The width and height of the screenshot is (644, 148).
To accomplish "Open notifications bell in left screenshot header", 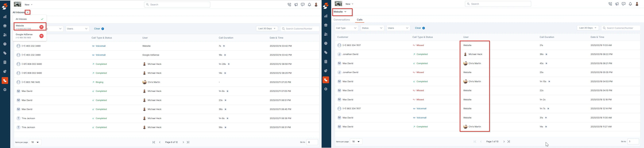I will point(309,5).
